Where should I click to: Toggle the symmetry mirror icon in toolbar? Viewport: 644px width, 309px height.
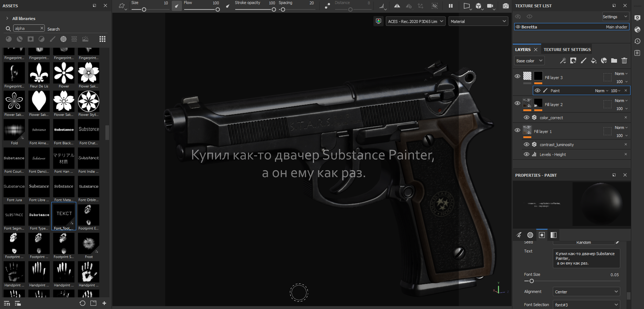pyautogui.click(x=397, y=6)
